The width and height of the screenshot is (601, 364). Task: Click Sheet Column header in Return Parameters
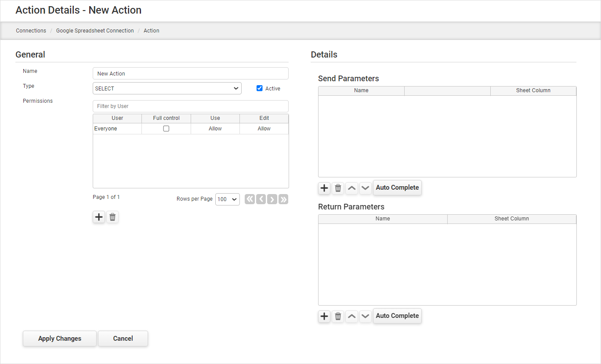[512, 219]
